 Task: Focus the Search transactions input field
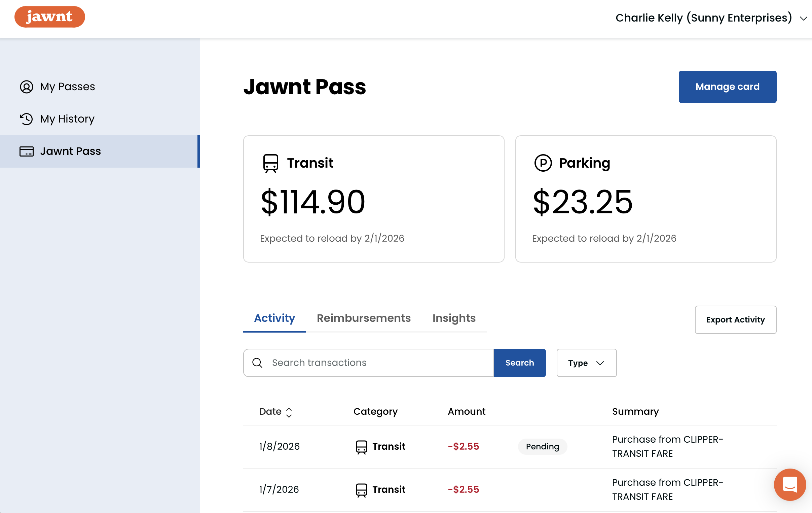click(x=378, y=363)
